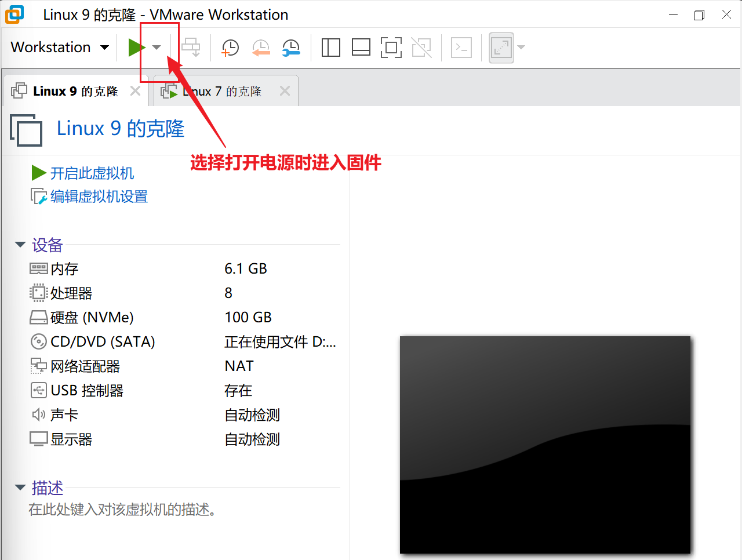The image size is (742, 560).
Task: Switch to the Linux 9 的克隆 tab
Action: pos(75,91)
